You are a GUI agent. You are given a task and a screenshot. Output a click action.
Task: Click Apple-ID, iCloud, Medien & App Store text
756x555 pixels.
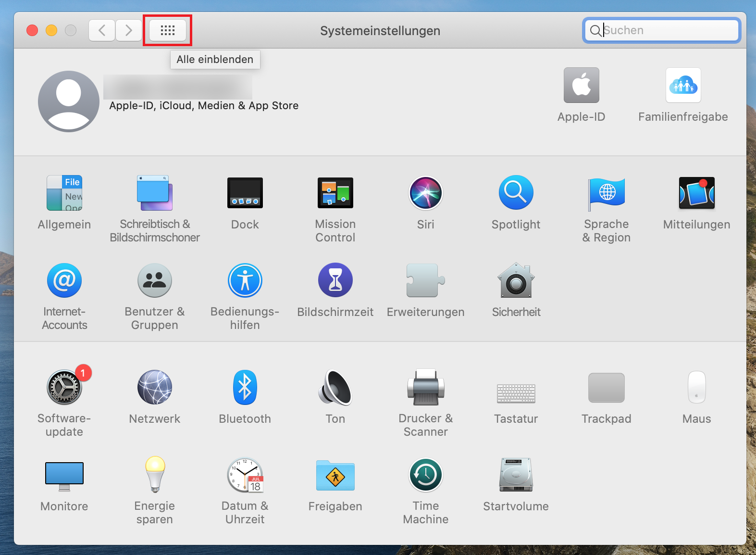pos(204,106)
